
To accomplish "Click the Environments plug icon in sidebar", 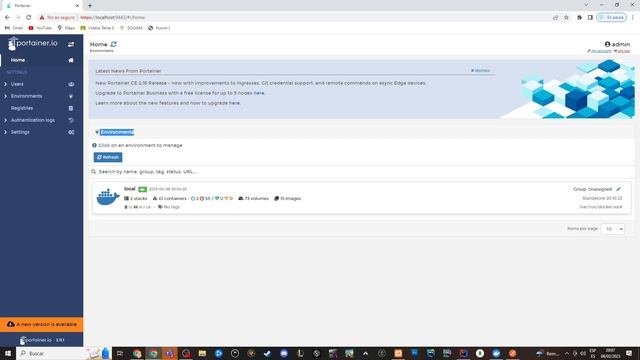I will 71,96.
